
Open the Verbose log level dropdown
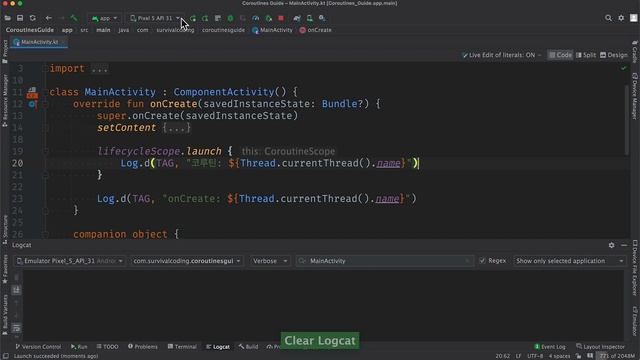click(x=269, y=261)
